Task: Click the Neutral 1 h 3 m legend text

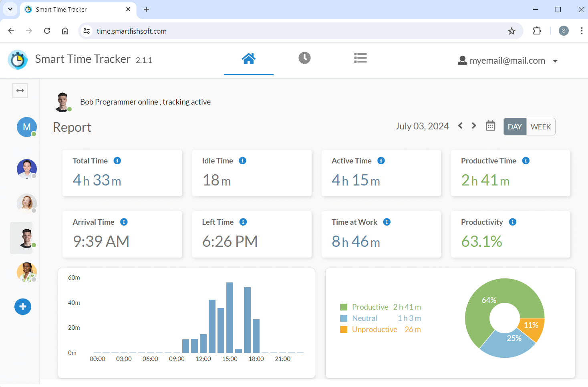Action: point(387,318)
